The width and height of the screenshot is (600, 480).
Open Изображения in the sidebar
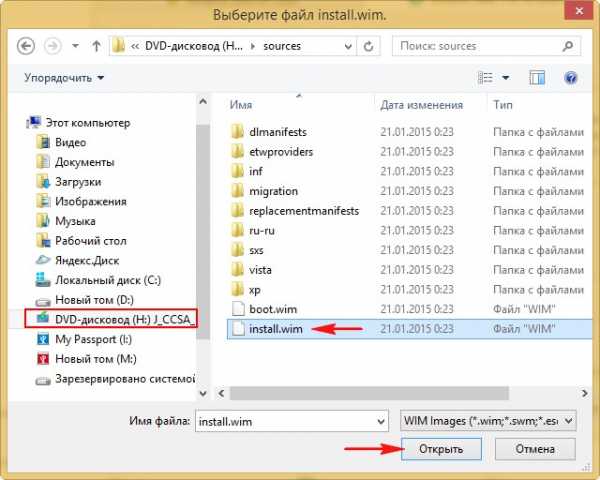click(x=82, y=201)
